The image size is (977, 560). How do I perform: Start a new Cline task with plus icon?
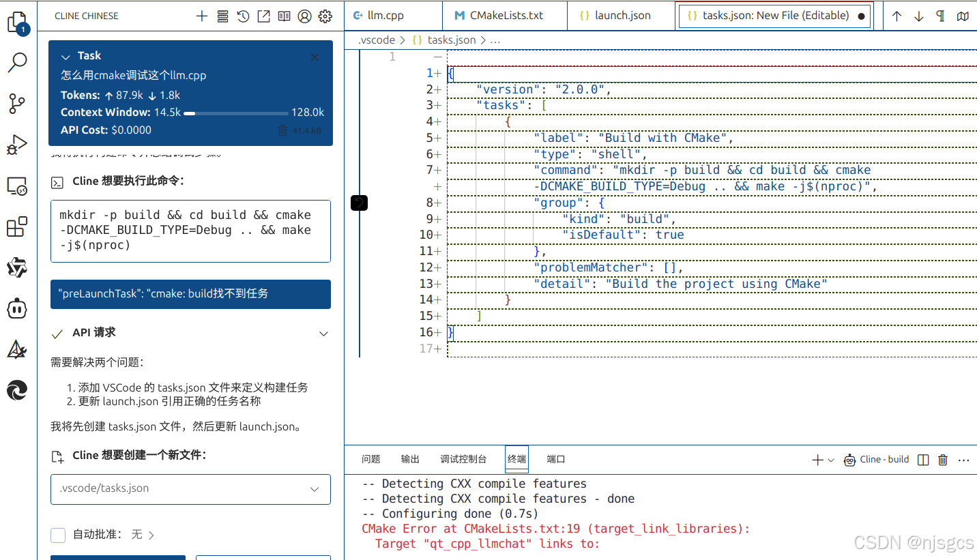[201, 16]
